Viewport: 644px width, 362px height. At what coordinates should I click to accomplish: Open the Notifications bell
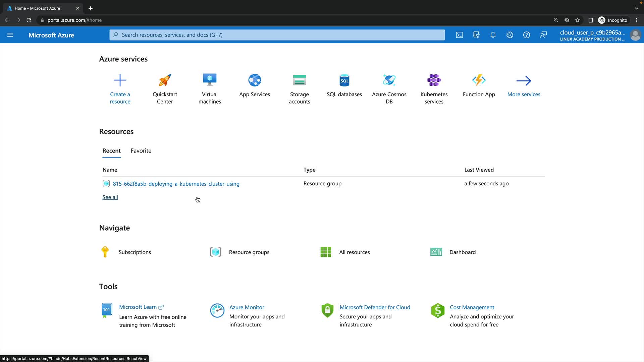[493, 35]
